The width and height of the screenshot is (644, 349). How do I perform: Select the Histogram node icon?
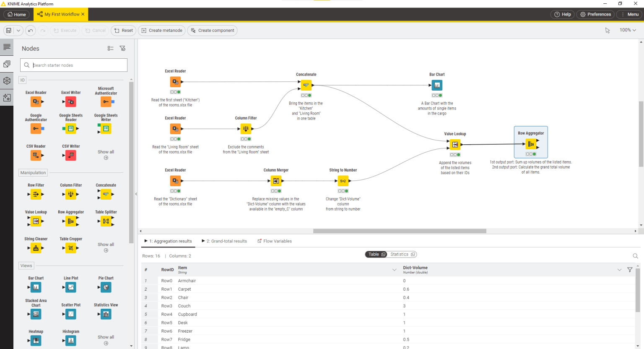pos(71,341)
